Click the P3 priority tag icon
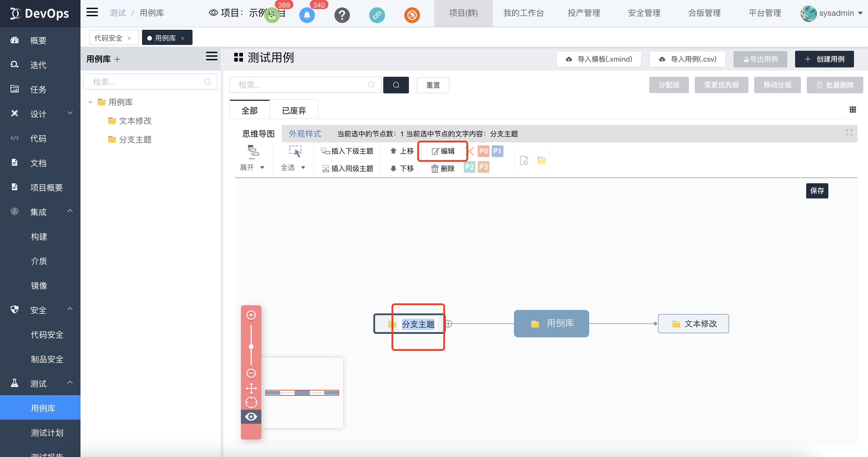 tap(483, 167)
